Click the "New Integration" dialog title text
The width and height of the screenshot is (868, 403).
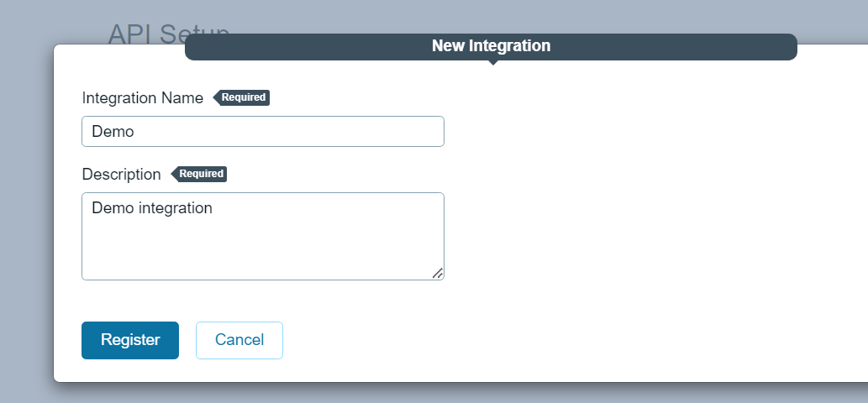pos(491,45)
